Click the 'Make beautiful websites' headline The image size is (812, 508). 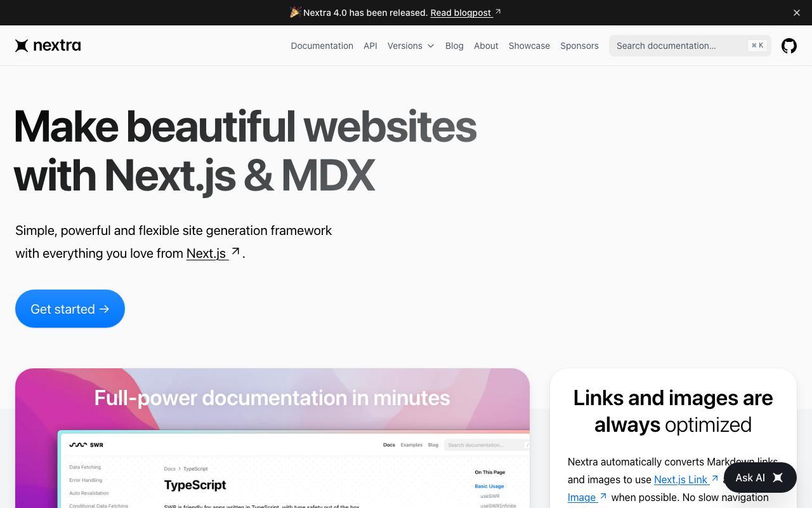[x=245, y=150]
